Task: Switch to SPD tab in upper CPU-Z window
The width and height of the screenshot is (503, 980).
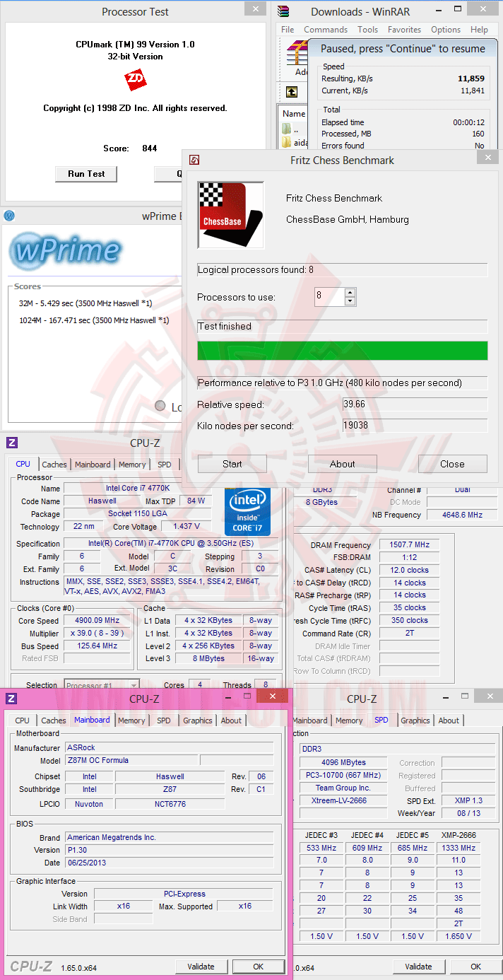Action: (164, 465)
